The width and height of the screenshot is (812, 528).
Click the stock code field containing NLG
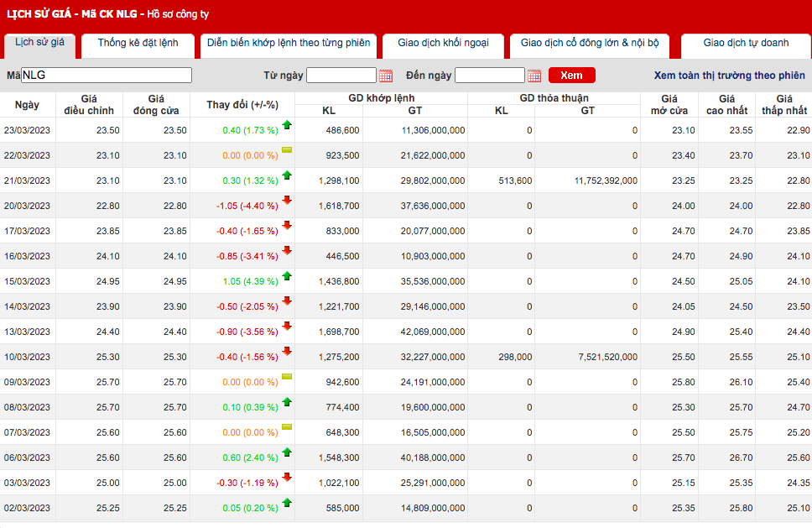pyautogui.click(x=107, y=76)
